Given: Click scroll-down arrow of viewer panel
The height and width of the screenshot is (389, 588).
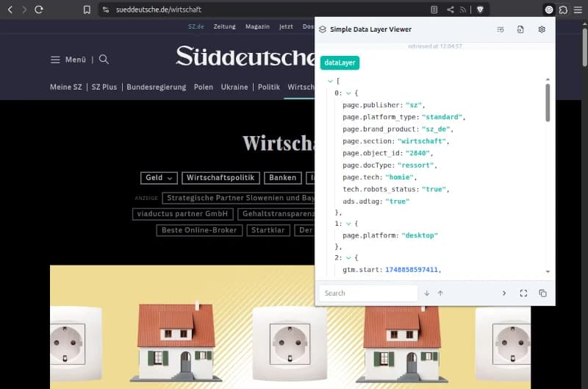Looking at the screenshot, I should 548,271.
